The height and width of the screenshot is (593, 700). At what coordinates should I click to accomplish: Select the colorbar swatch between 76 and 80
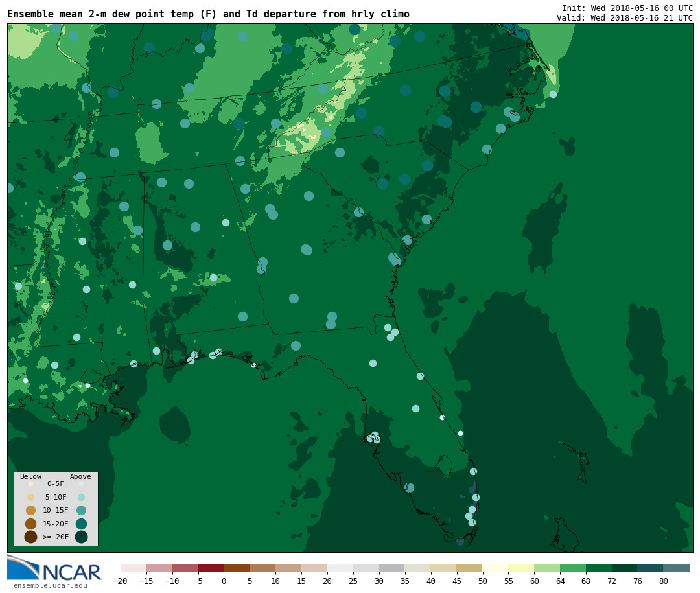(x=650, y=568)
